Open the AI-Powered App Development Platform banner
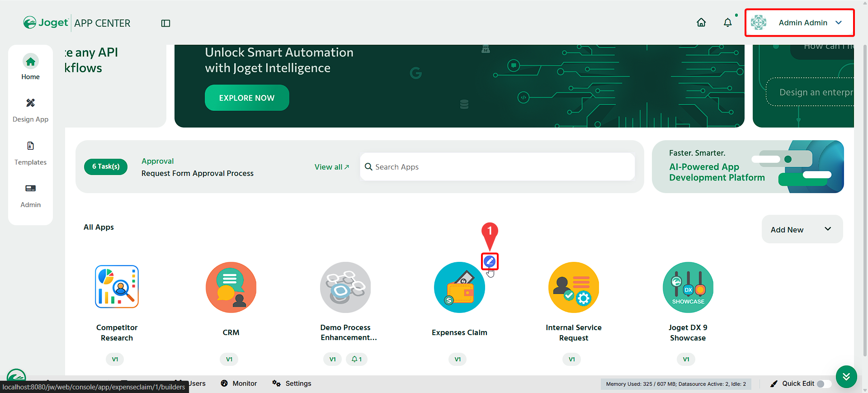 748,166
